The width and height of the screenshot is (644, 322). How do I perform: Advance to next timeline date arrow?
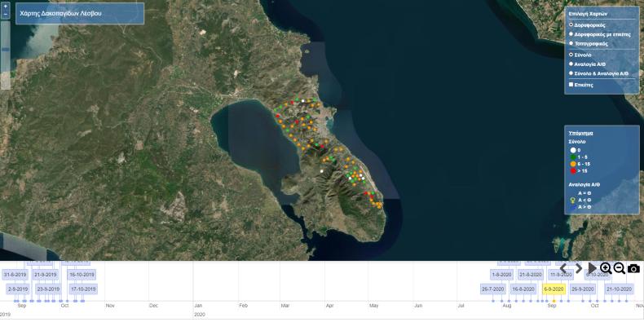pos(579,268)
